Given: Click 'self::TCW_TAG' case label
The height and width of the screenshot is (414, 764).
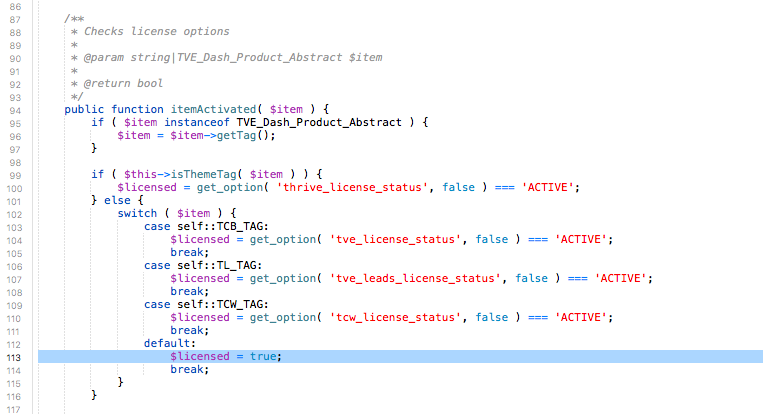Looking at the screenshot, I should [x=221, y=304].
